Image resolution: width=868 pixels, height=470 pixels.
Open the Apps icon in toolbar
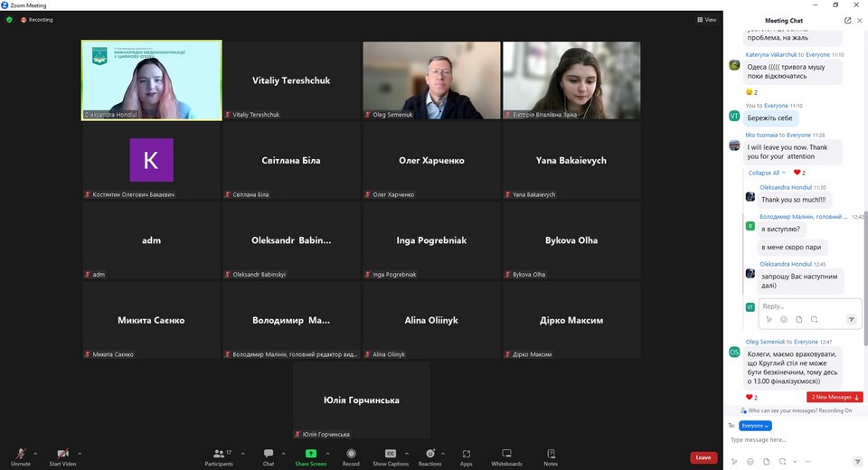(x=467, y=455)
